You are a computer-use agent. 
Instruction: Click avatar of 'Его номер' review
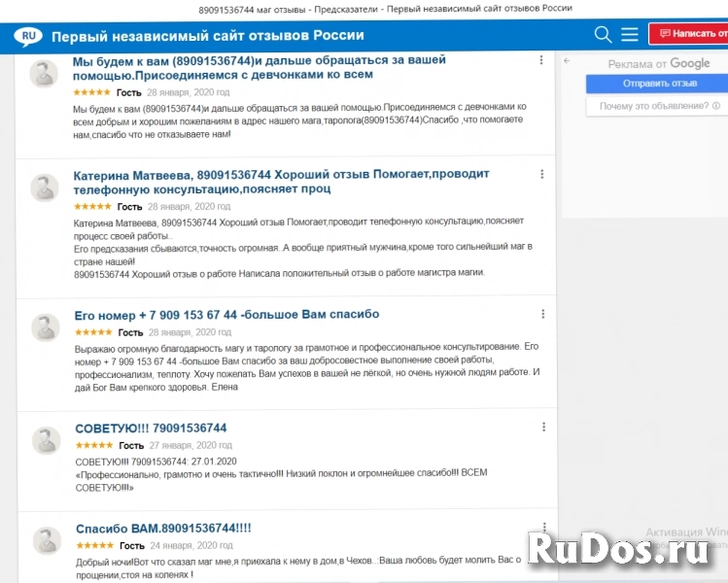45,327
